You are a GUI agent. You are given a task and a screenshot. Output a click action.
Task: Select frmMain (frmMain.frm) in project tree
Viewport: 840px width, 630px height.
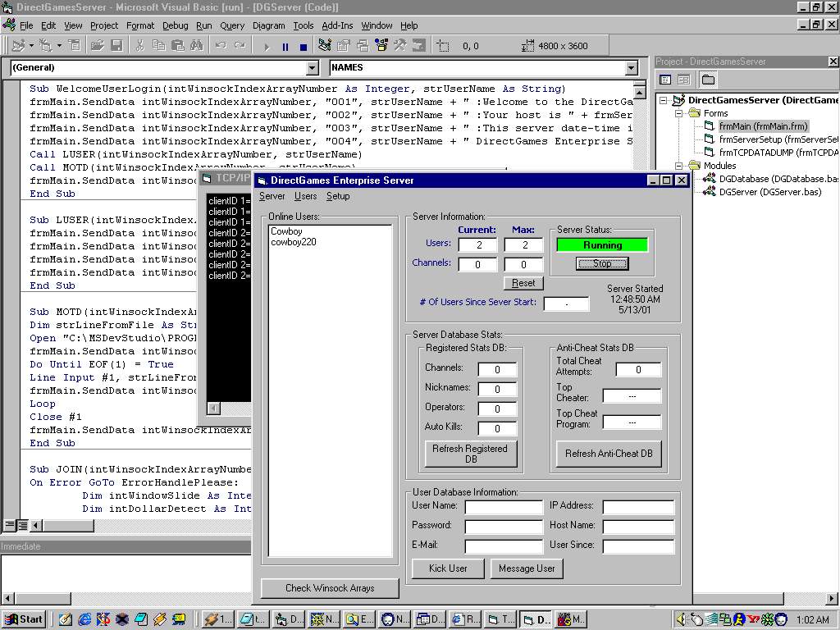(x=764, y=126)
